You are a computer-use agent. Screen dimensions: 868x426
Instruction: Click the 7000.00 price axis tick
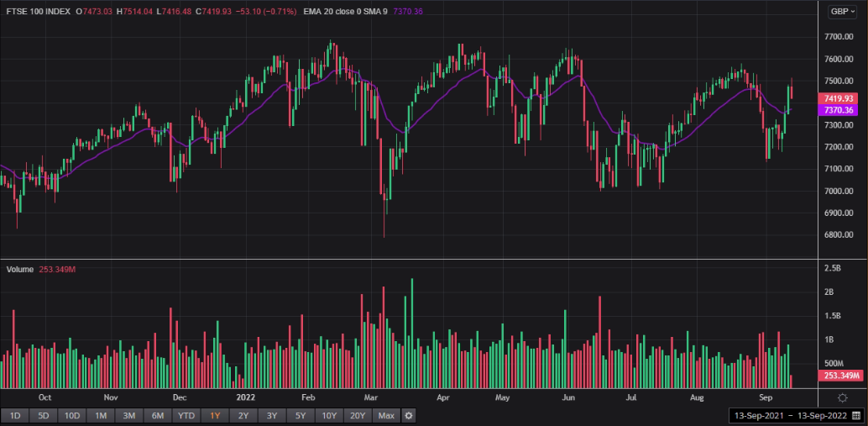[x=839, y=191]
